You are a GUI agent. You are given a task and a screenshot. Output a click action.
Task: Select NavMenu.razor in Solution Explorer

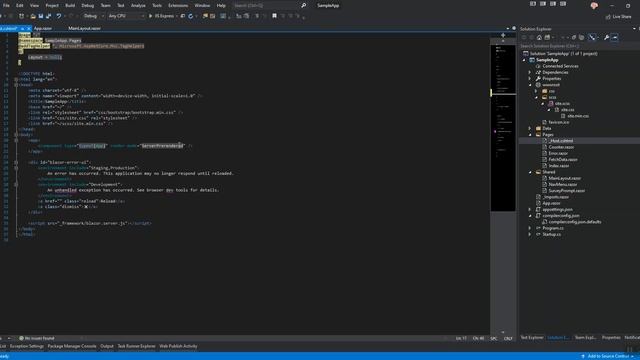pyautogui.click(x=563, y=184)
